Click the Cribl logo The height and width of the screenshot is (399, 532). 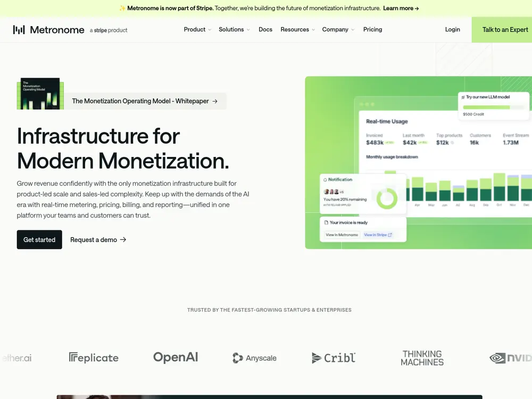(x=334, y=358)
